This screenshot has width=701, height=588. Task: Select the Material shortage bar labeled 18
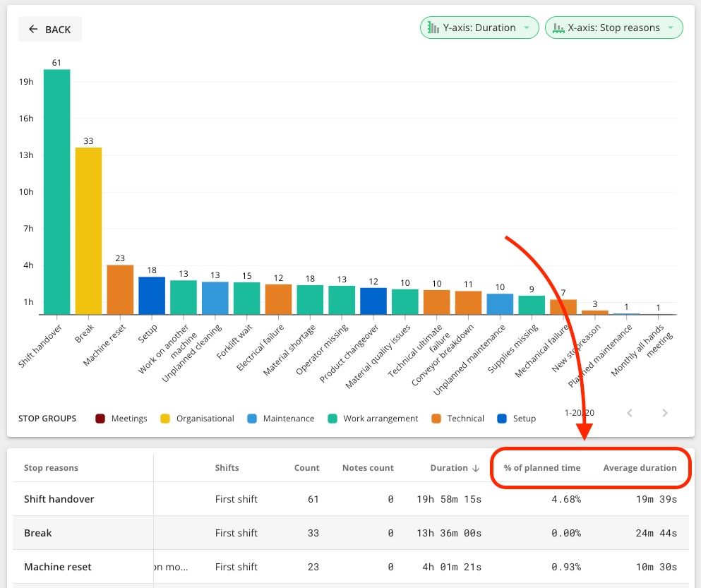tap(311, 299)
